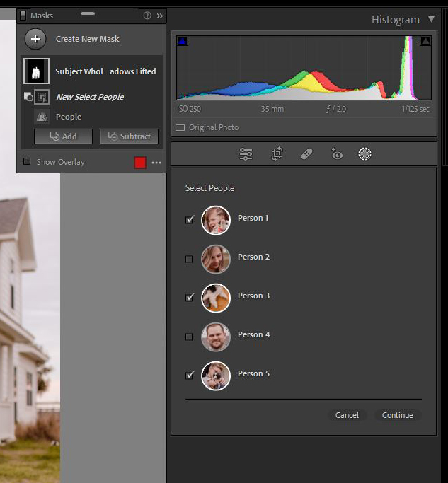The width and height of the screenshot is (448, 483).
Task: Open the Edit sliders tool
Action: (x=246, y=154)
